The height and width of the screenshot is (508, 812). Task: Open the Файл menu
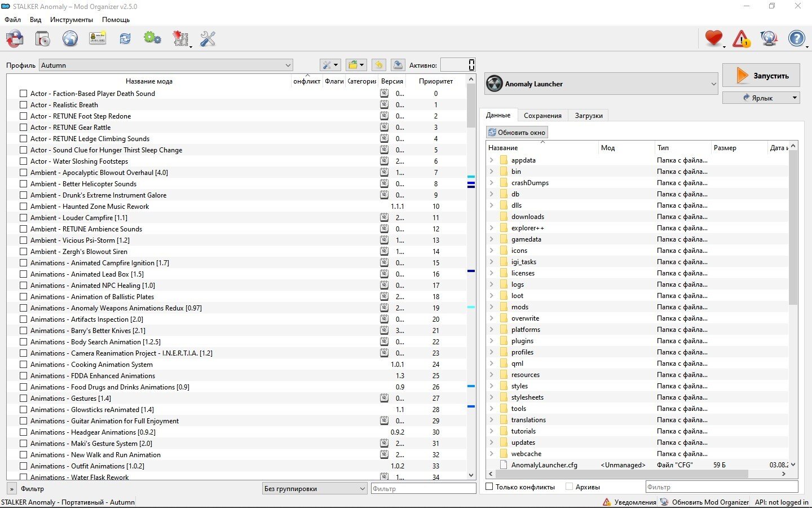pyautogui.click(x=12, y=19)
